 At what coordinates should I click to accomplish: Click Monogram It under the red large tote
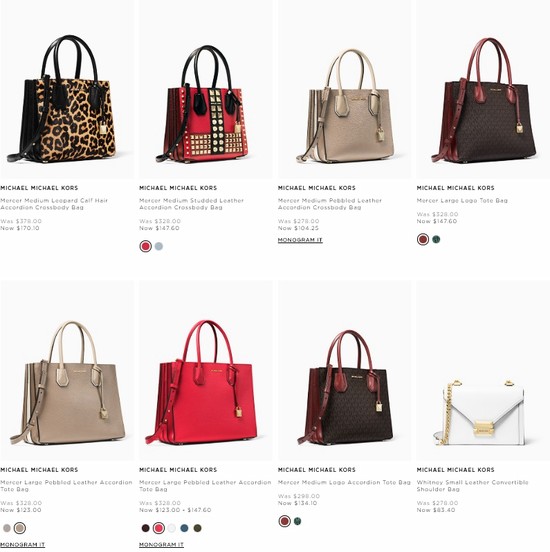[161, 545]
